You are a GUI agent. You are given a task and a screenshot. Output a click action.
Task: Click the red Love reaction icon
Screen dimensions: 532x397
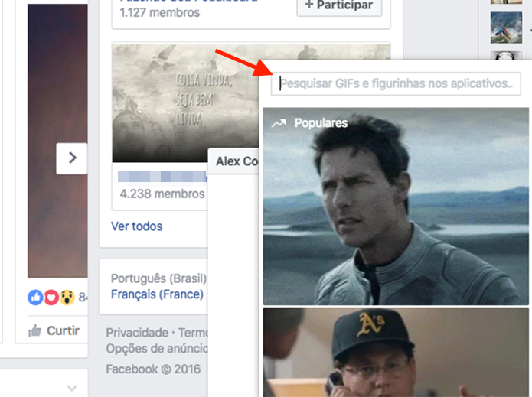point(51,298)
